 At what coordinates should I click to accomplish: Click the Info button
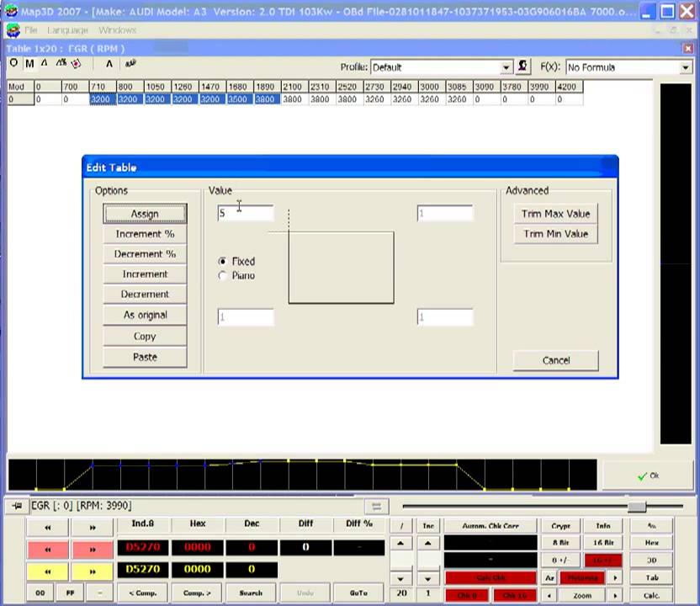(603, 525)
